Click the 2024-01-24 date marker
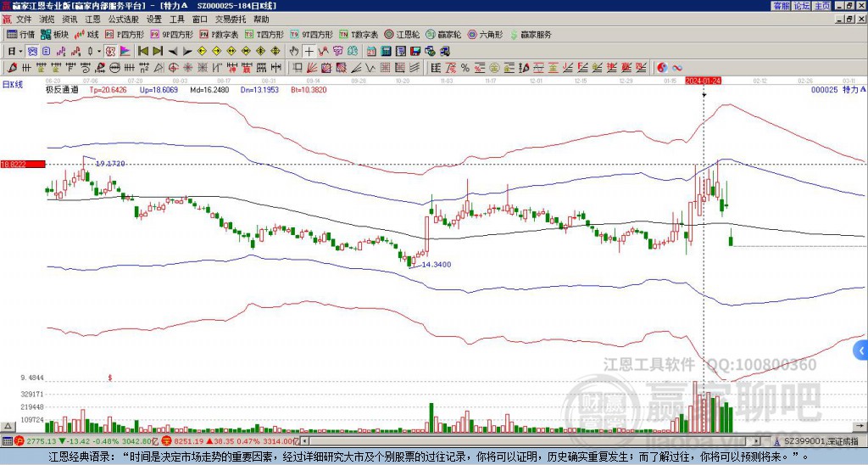868x465 pixels. (x=703, y=81)
